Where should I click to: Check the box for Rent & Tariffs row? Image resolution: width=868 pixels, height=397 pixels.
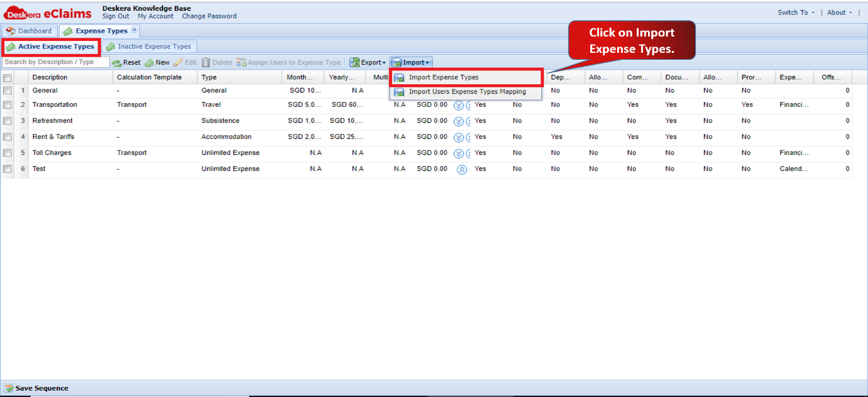[8, 137]
